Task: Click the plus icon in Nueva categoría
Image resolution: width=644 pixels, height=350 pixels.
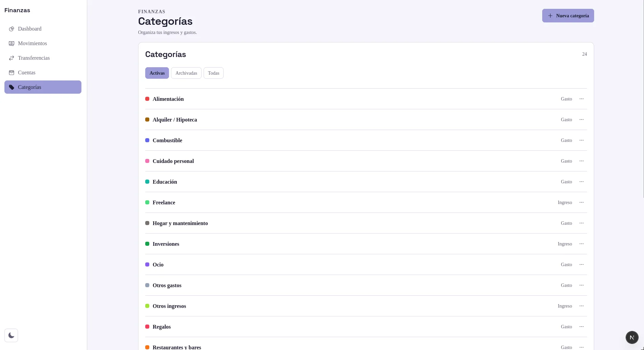Action: pos(550,16)
